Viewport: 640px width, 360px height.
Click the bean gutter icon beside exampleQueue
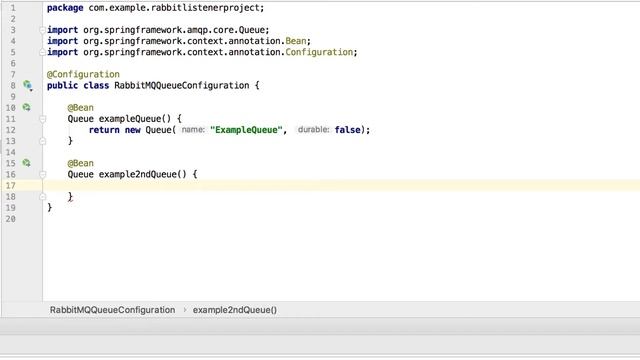pos(27,107)
